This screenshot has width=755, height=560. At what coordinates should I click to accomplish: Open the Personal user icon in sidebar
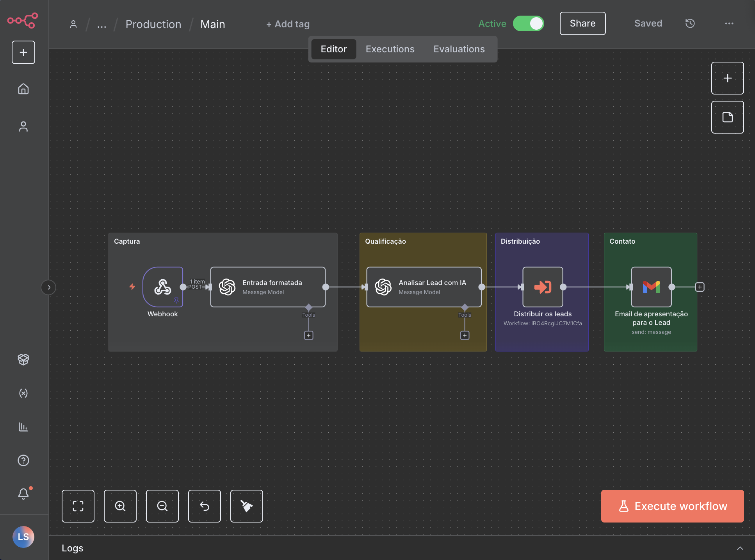pos(23,127)
